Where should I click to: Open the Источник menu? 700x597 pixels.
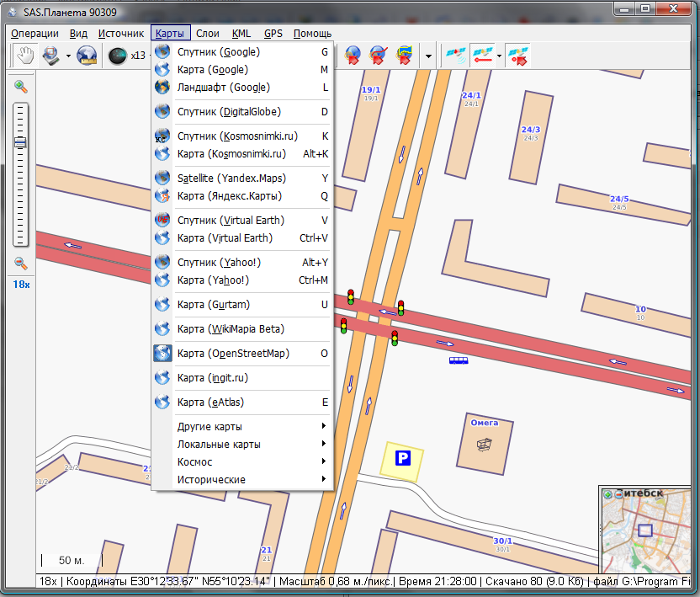121,34
